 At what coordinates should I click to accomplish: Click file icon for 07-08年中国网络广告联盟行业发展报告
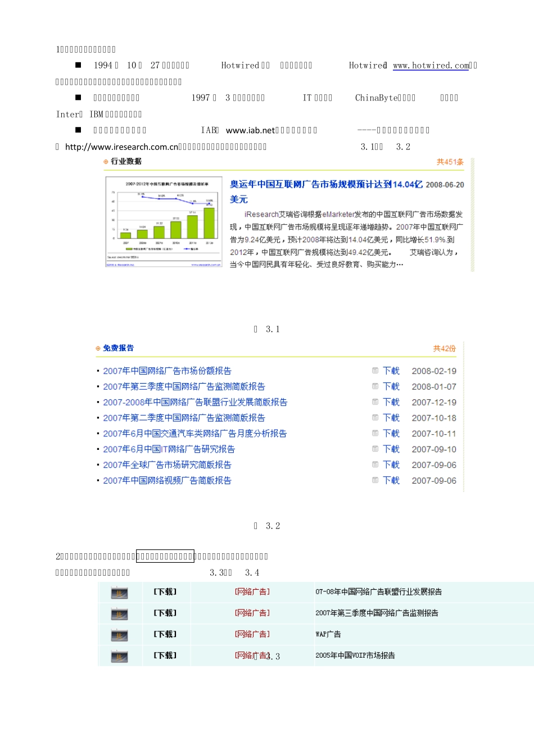(x=119, y=593)
